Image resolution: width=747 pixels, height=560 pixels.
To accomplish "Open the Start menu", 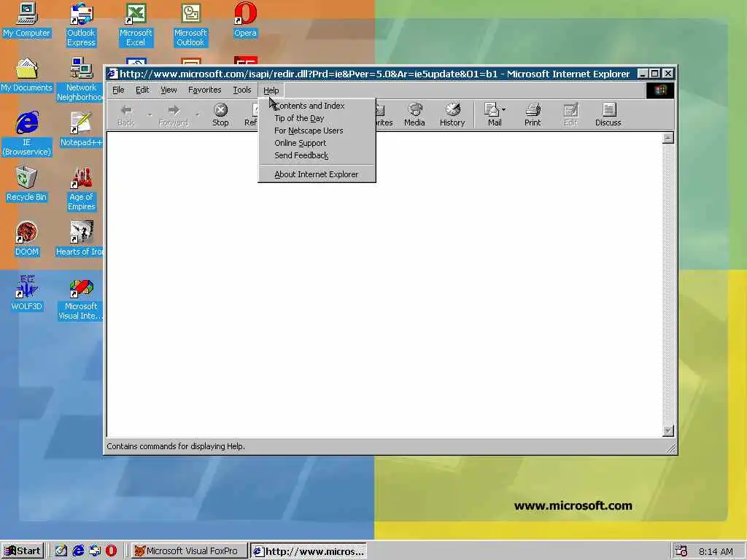I will click(x=23, y=551).
